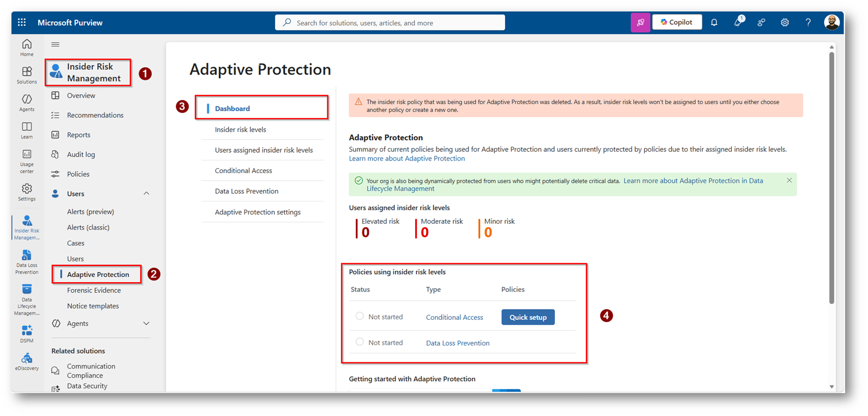Open Data Loss Prevention rail icon
Image resolution: width=868 pixels, height=416 pixels.
27,262
